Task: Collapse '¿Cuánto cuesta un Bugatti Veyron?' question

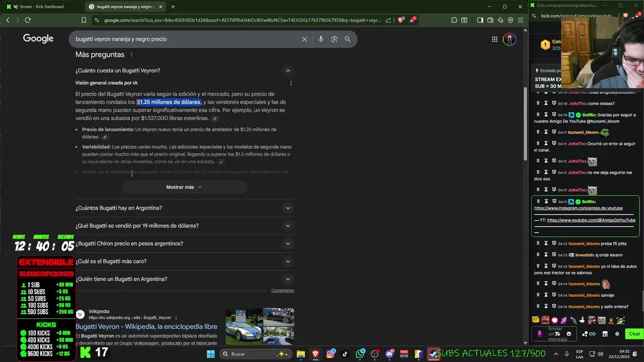Action: tap(288, 70)
